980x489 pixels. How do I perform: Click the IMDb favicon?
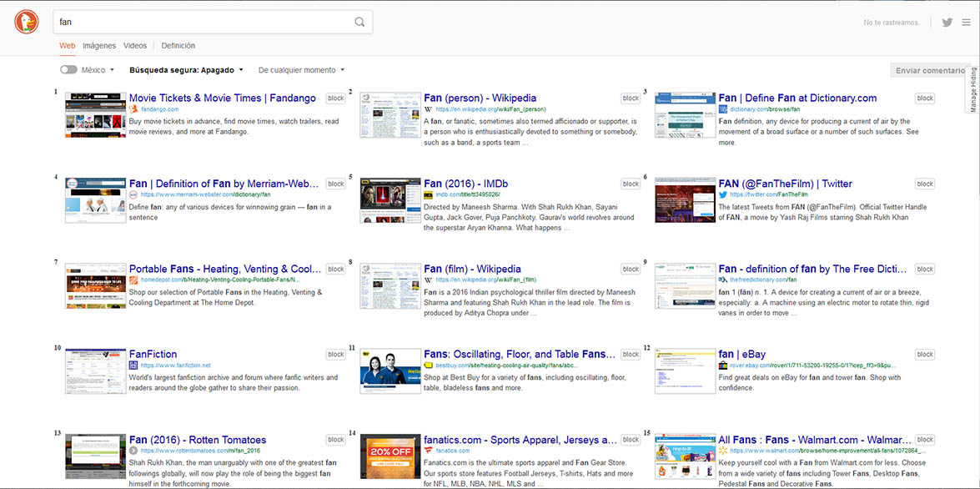pyautogui.click(x=428, y=194)
